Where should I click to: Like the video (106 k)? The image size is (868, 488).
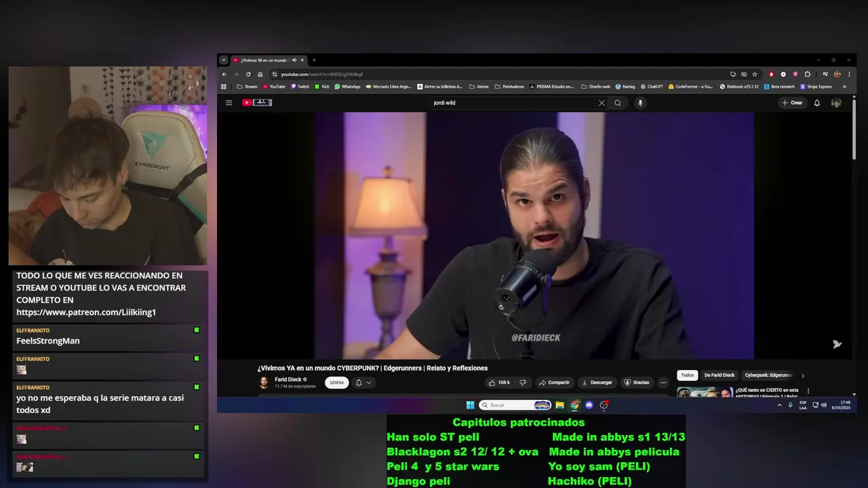[x=499, y=382]
